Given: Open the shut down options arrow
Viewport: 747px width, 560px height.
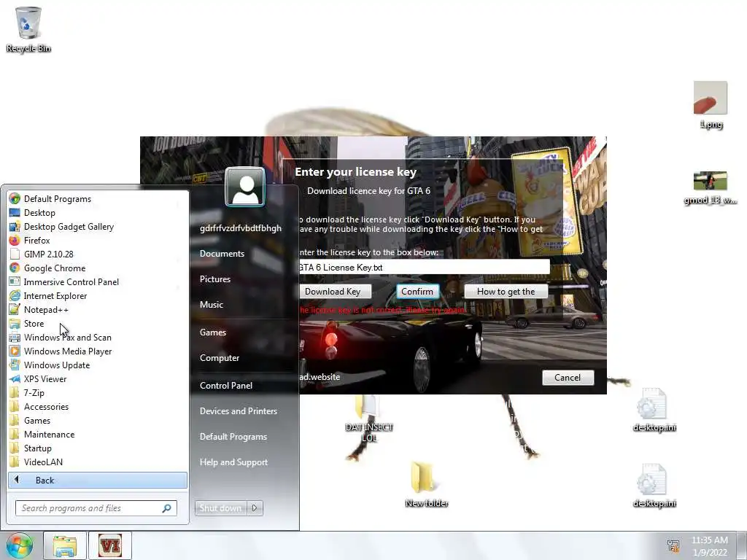Looking at the screenshot, I should [x=255, y=508].
